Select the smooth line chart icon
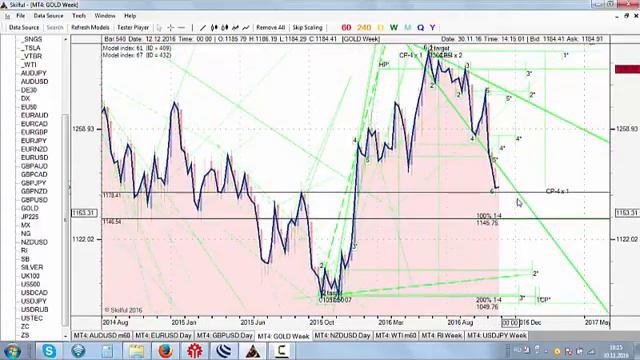The height and width of the screenshot is (360, 640). click(x=246, y=28)
